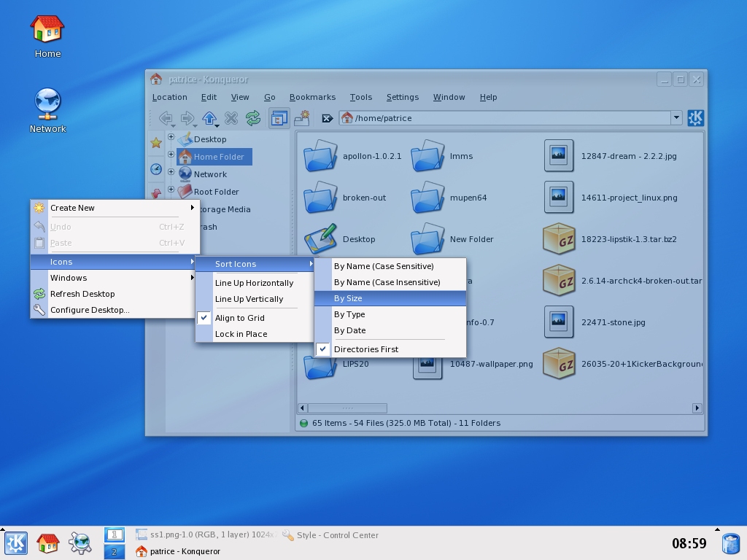Select 12847-dream - 2.2.2.jpg image file
The width and height of the screenshot is (747, 560).
coord(559,155)
